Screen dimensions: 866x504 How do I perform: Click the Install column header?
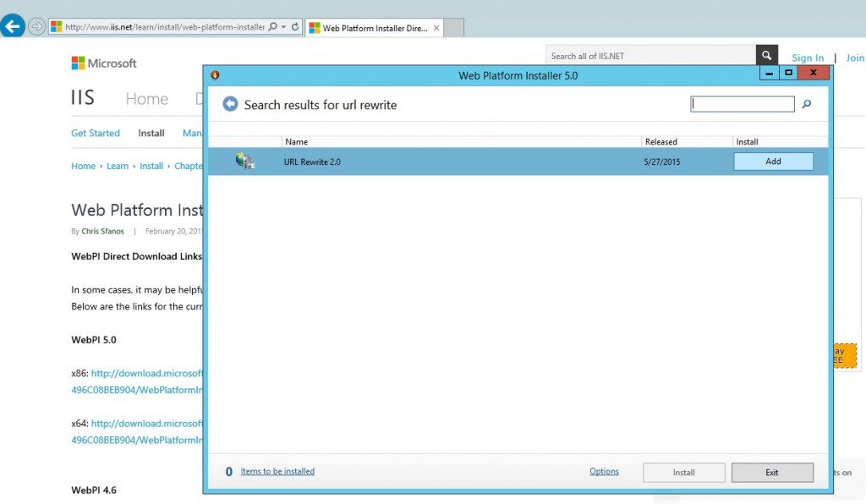pos(780,142)
